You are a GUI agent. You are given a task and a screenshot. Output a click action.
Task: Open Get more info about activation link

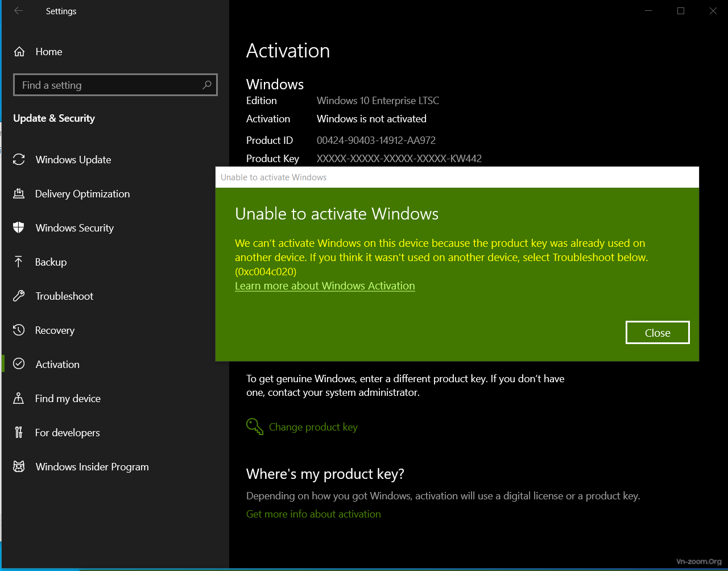[x=313, y=514]
